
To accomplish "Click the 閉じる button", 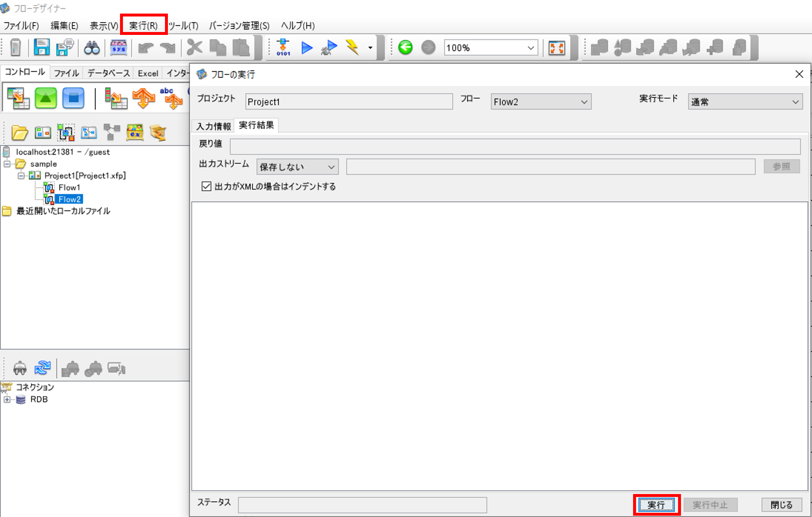I will point(781,504).
